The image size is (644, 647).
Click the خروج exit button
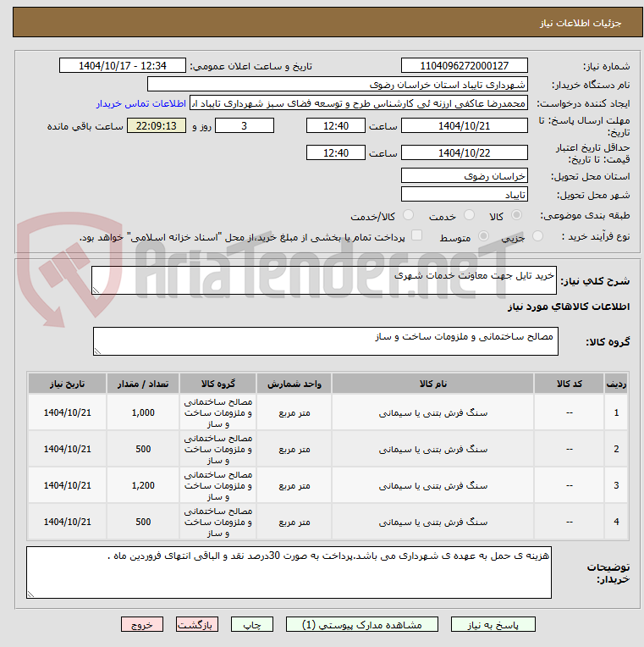(x=142, y=624)
